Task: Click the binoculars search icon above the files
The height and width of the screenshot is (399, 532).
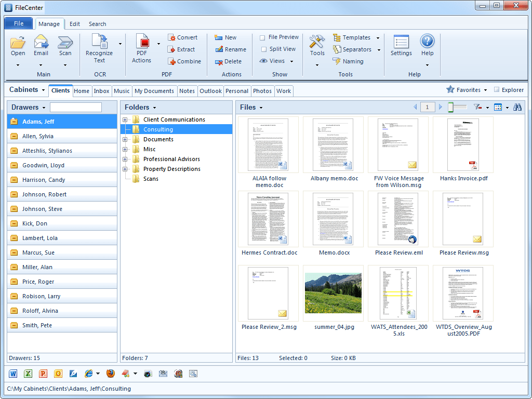Action: [517, 107]
